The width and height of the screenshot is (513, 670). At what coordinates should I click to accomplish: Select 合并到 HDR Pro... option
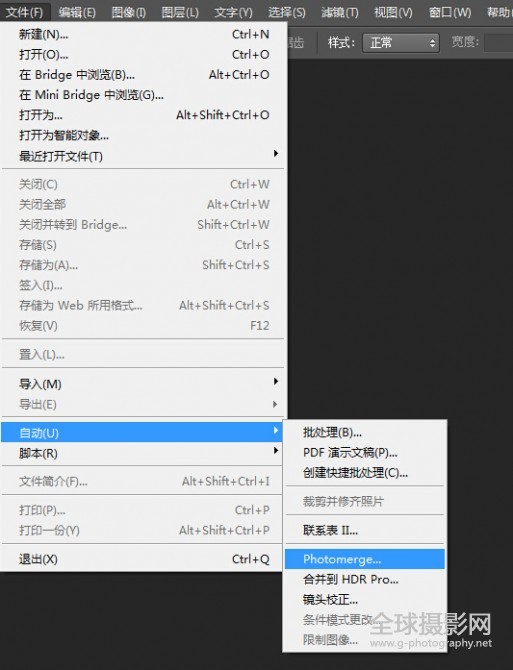365,579
